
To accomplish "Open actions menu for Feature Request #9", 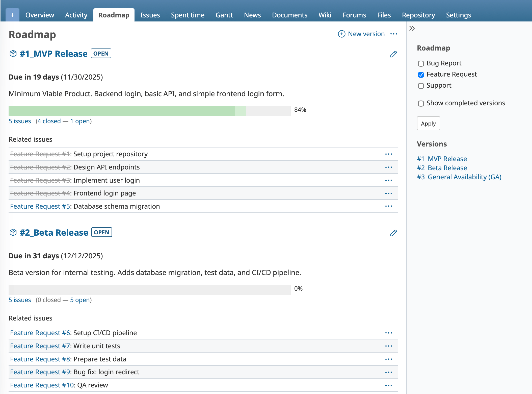I will coord(389,372).
